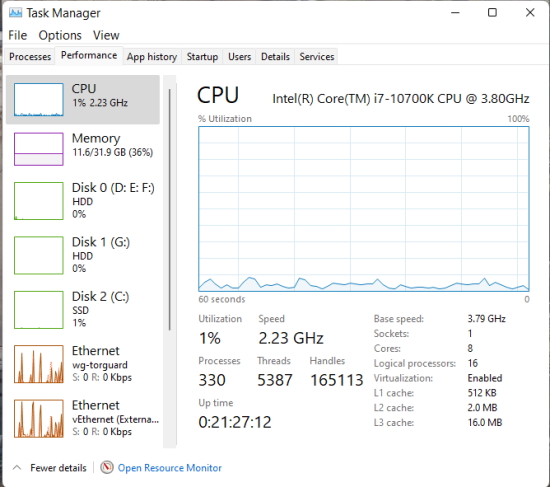The image size is (550, 487).
Task: Click the Processes count 330
Action: tap(212, 380)
